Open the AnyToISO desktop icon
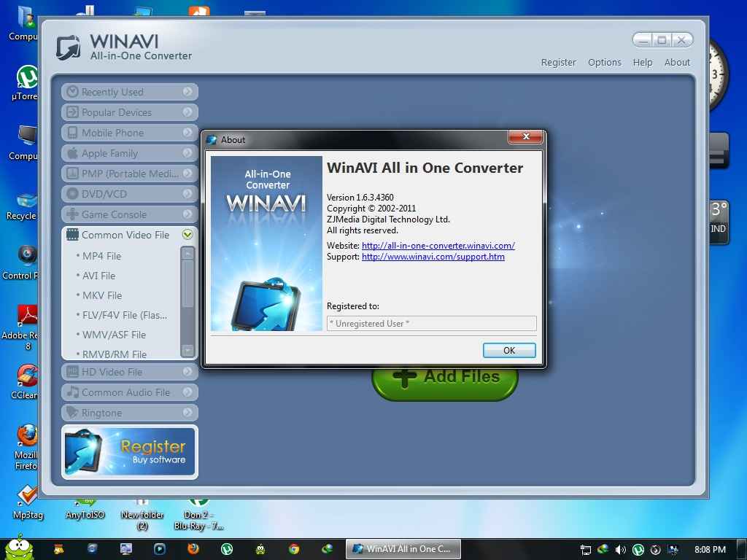Image resolution: width=747 pixels, height=560 pixels. 85,508
